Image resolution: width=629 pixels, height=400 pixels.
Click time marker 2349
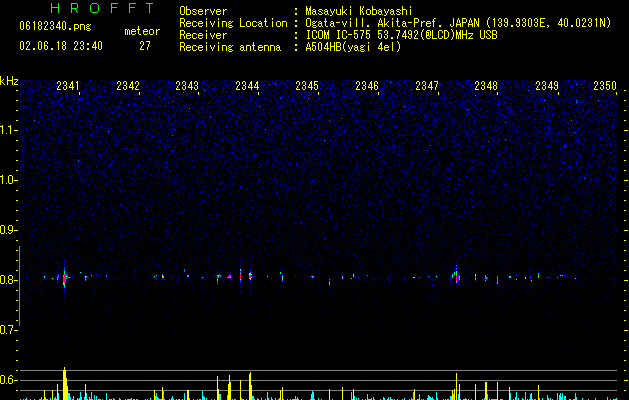pyautogui.click(x=547, y=86)
